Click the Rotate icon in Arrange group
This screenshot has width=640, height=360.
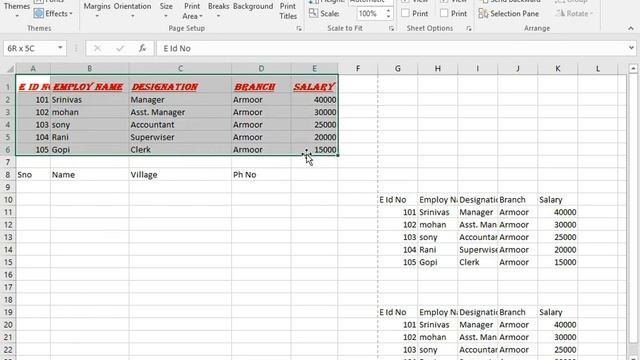tap(560, 13)
